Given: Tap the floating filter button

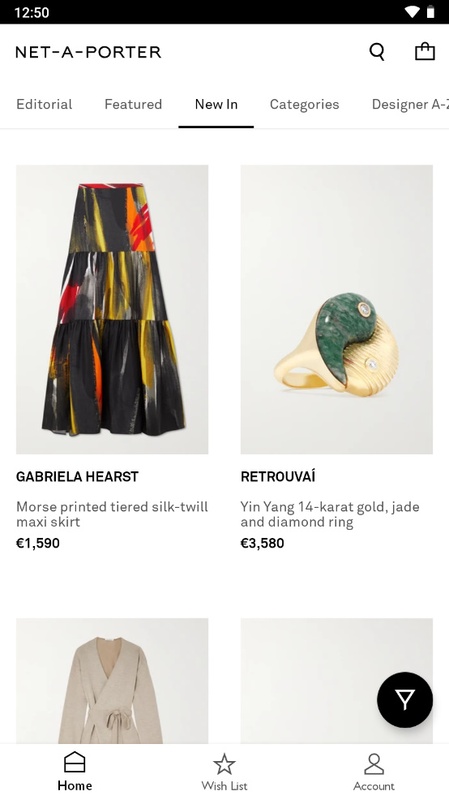Looking at the screenshot, I should (405, 699).
